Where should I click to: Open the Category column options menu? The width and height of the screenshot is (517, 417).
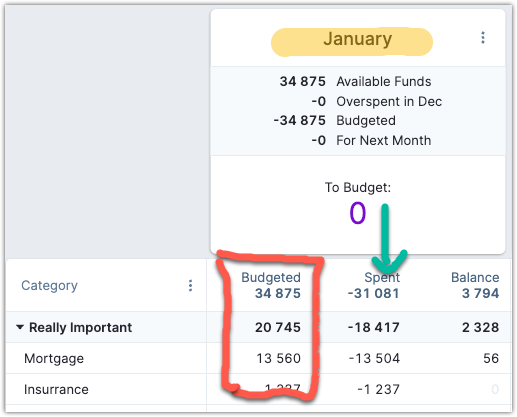[x=190, y=286]
